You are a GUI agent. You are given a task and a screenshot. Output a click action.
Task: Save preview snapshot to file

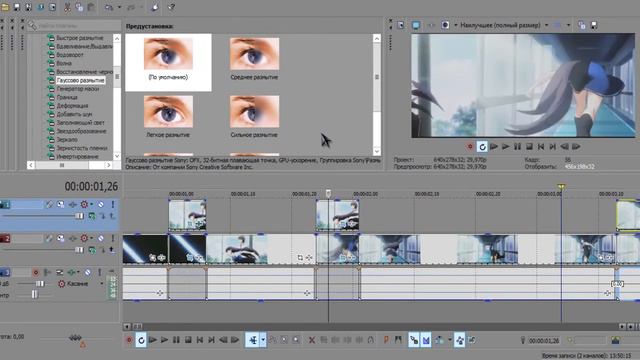pos(594,25)
